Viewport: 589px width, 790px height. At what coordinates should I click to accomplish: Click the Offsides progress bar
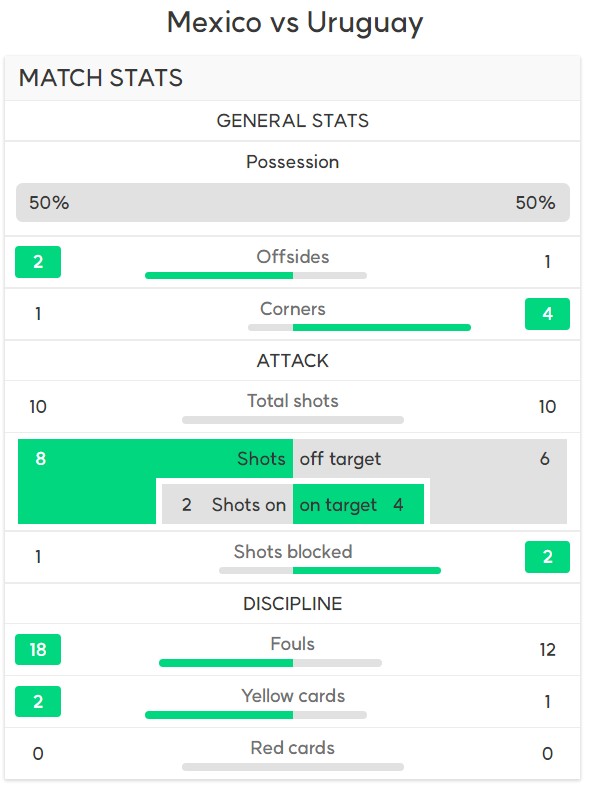click(x=256, y=276)
